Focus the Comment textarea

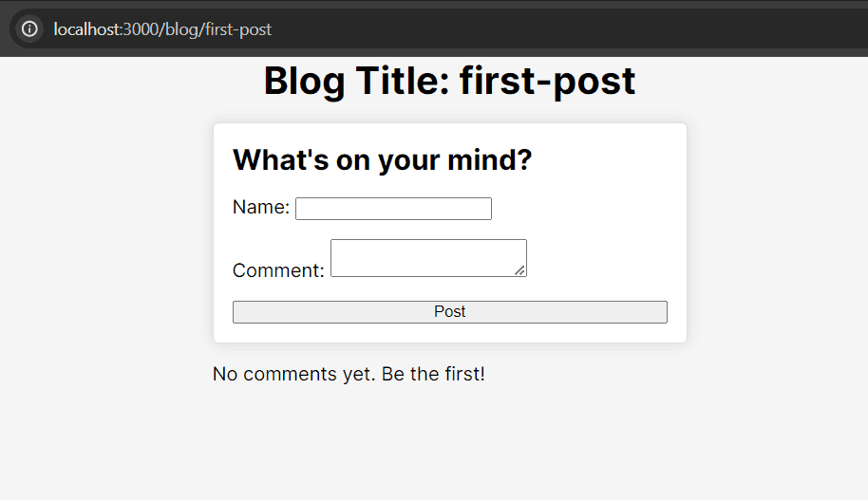[427, 257]
